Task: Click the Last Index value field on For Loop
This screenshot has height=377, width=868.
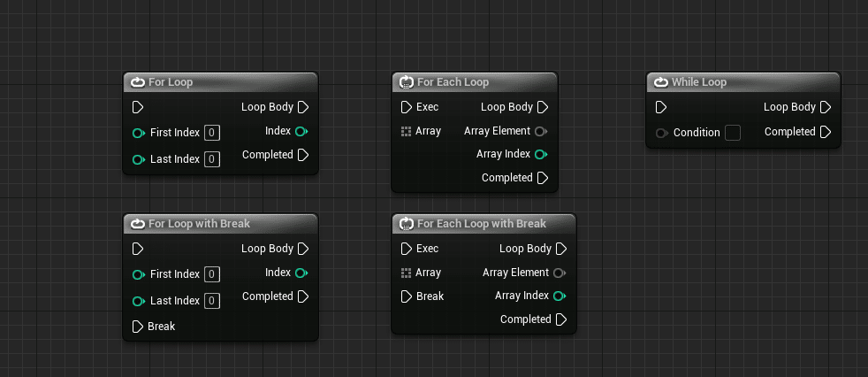Action: point(212,159)
